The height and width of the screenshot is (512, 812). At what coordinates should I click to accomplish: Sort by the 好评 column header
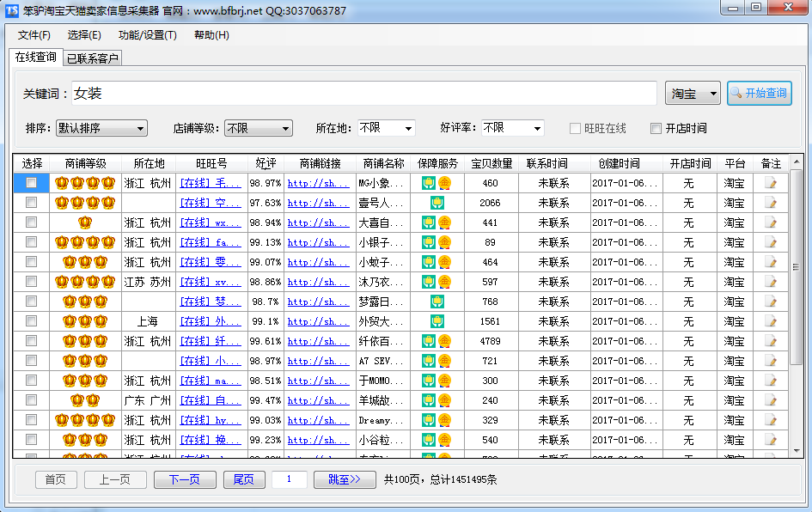[x=266, y=163]
